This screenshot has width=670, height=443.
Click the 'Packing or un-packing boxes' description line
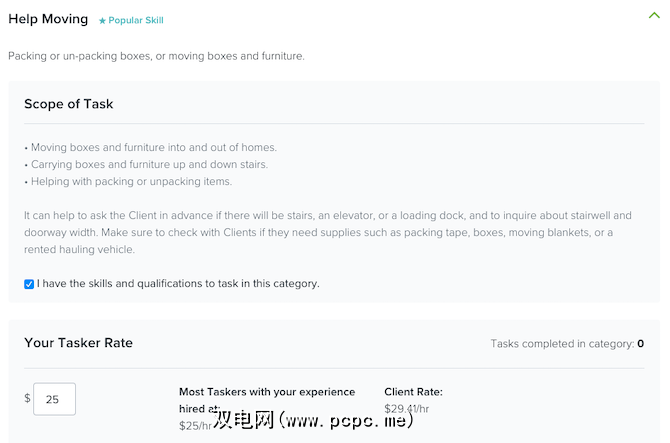coord(156,56)
